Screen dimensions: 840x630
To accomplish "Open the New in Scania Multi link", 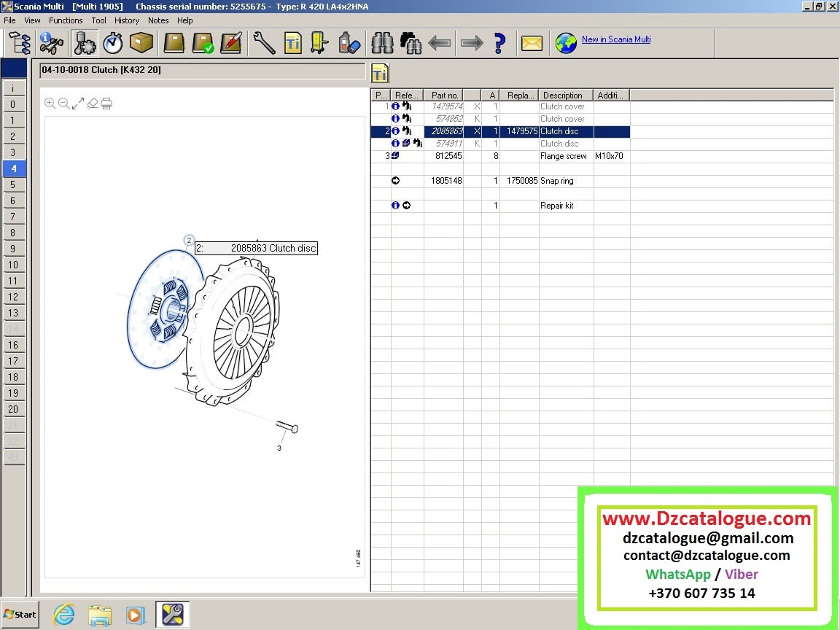I will point(616,39).
